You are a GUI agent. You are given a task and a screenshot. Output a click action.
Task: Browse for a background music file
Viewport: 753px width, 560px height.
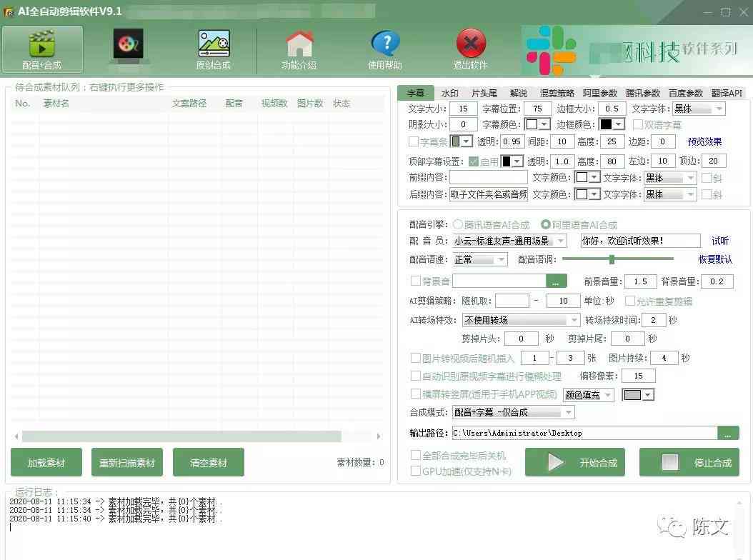coord(556,281)
